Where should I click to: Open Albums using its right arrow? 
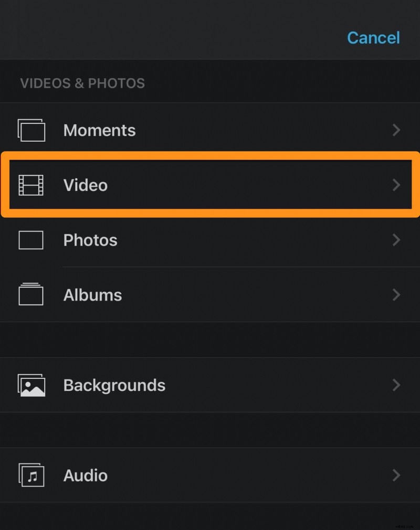[396, 295]
